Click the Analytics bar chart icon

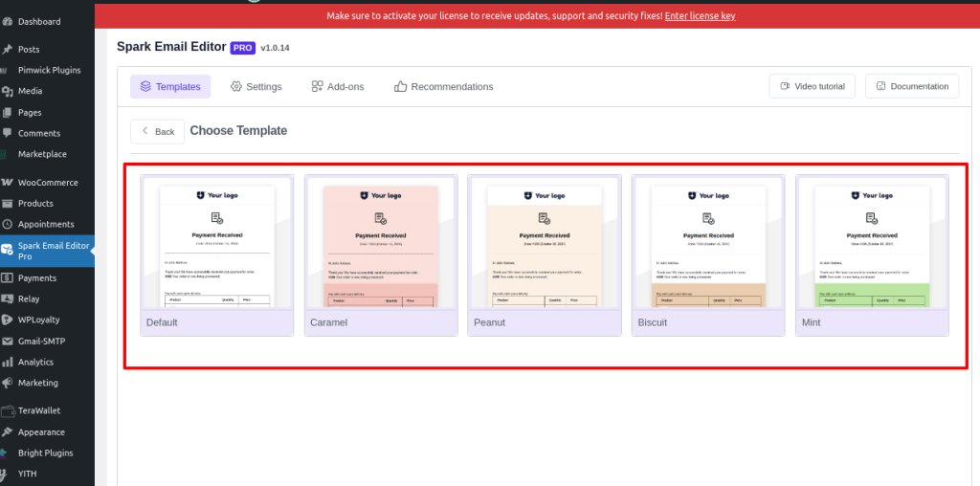click(x=7, y=362)
